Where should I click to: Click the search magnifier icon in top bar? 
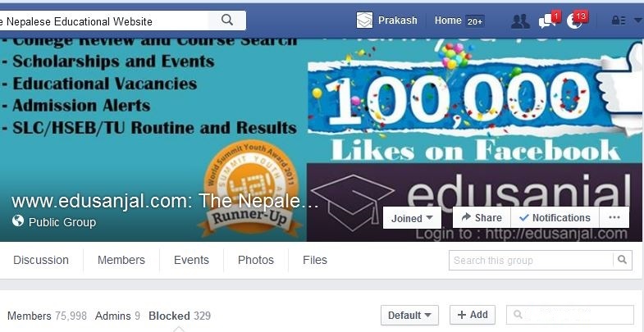[x=226, y=20]
